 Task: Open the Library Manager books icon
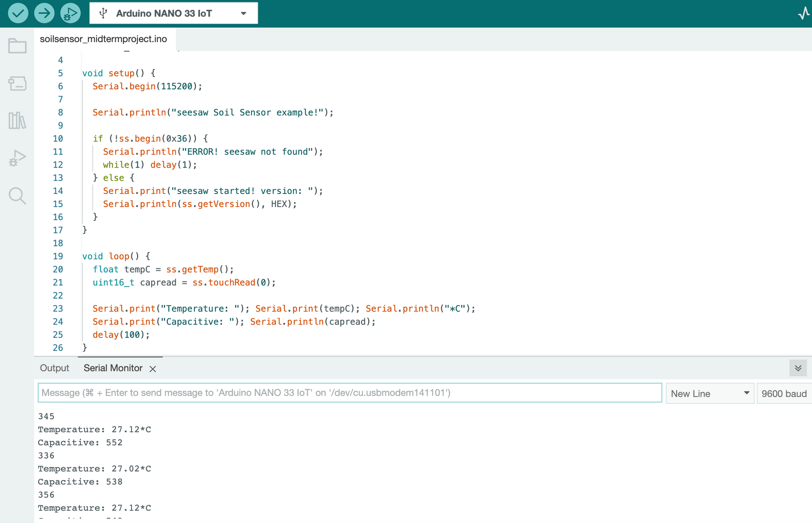click(x=17, y=121)
